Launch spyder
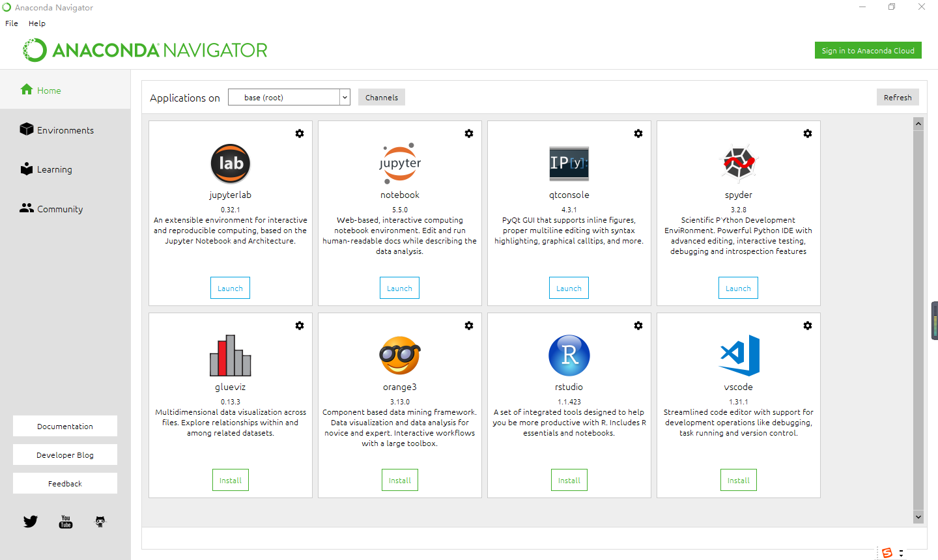Screen dimensions: 938x560 click(x=738, y=288)
